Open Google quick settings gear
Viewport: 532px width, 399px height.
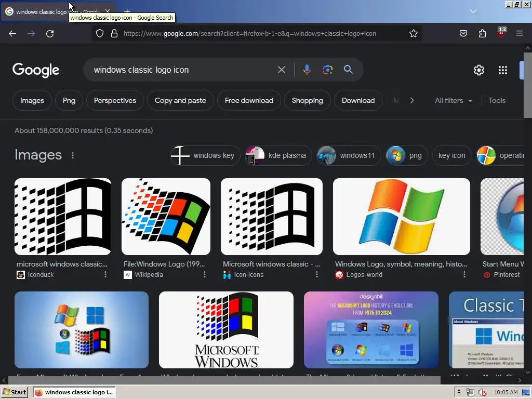478,70
